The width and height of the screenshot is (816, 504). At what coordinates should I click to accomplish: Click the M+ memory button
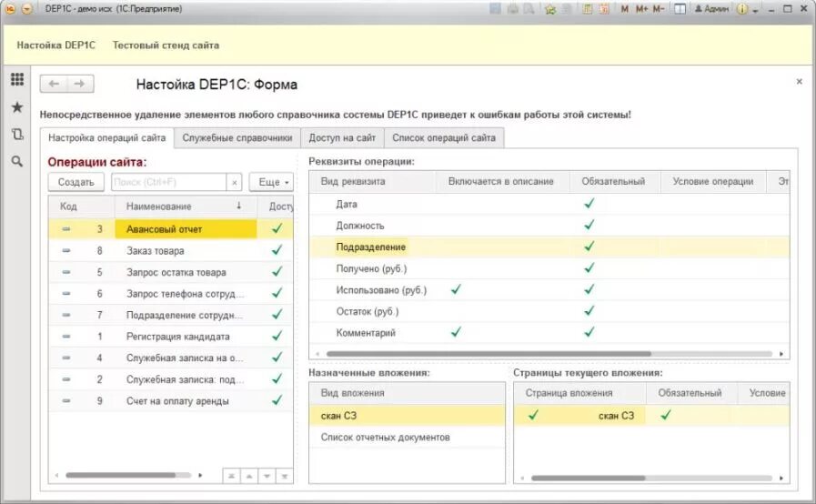coord(641,9)
